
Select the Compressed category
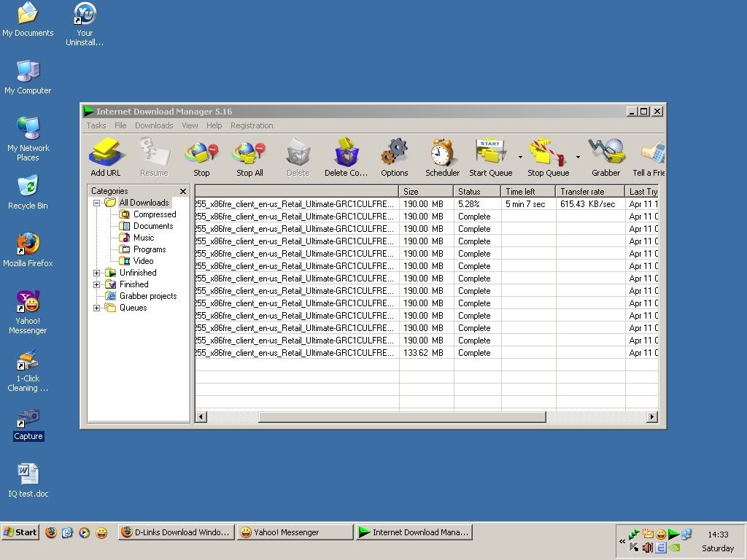coord(155,214)
